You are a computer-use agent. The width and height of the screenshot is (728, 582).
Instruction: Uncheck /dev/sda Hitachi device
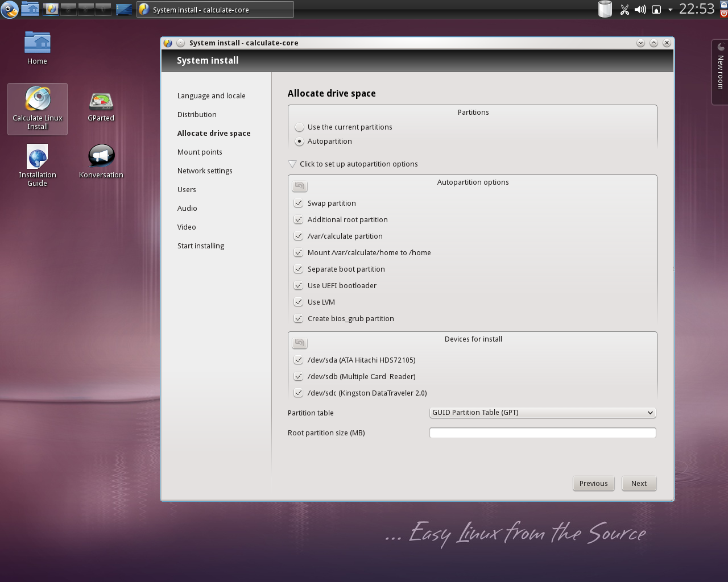pyautogui.click(x=298, y=360)
